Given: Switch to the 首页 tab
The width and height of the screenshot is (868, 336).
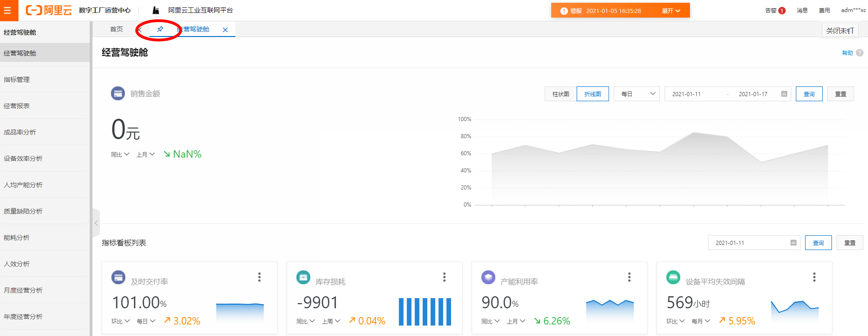Looking at the screenshot, I should click(x=117, y=29).
